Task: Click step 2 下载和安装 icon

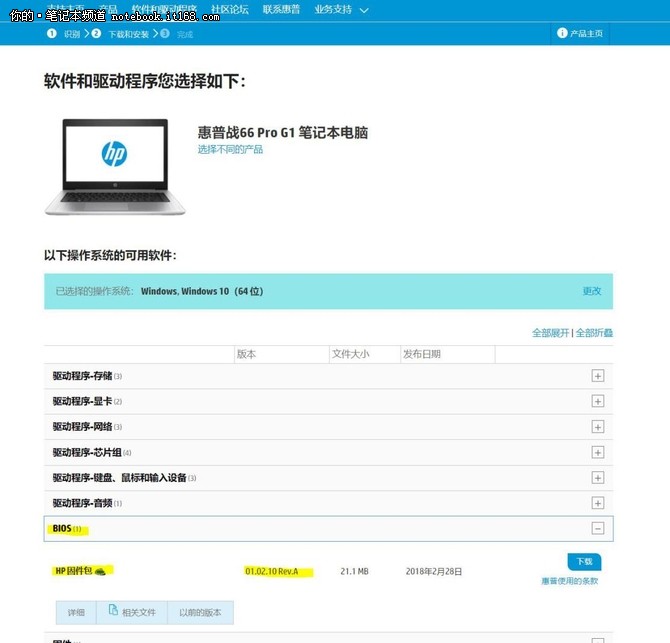Action: click(x=96, y=33)
